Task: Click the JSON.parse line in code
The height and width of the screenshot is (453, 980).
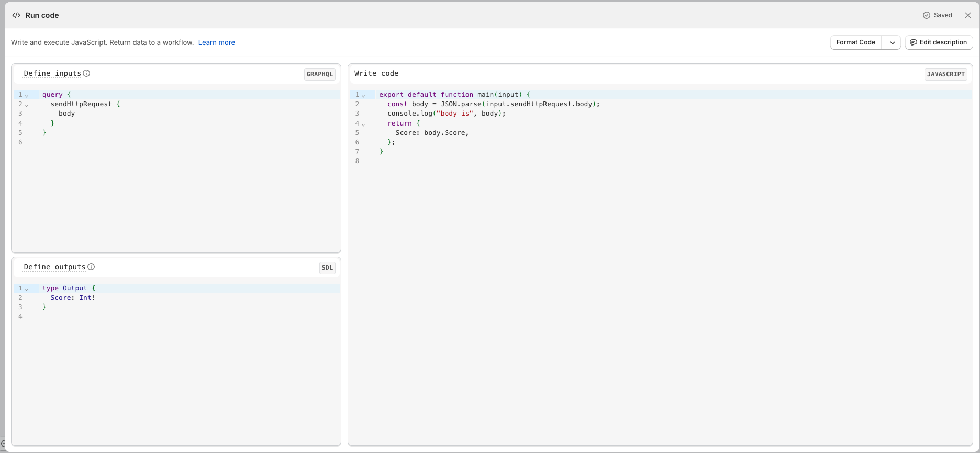Action: 494,104
